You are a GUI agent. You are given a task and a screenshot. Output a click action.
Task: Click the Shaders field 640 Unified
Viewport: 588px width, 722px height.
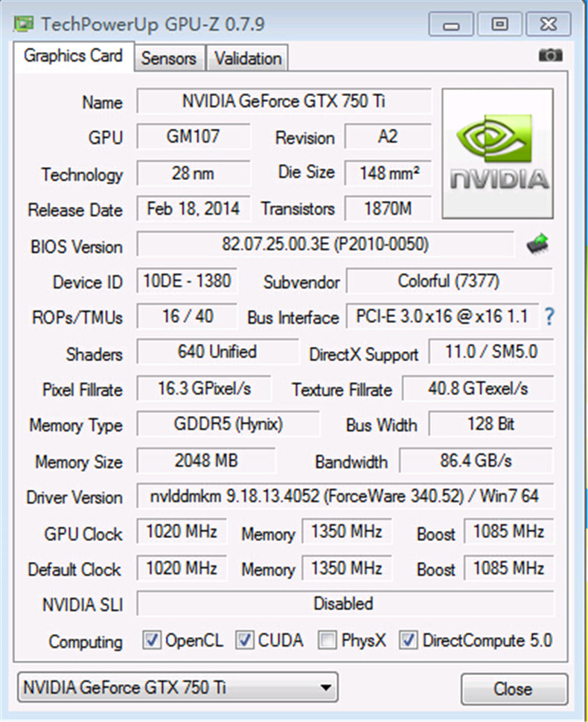(x=217, y=352)
